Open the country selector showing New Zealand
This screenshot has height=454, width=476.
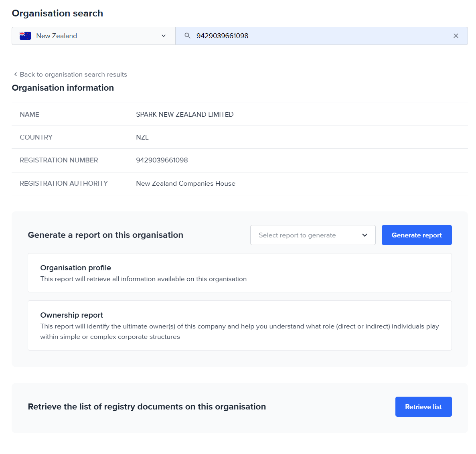[x=93, y=36]
